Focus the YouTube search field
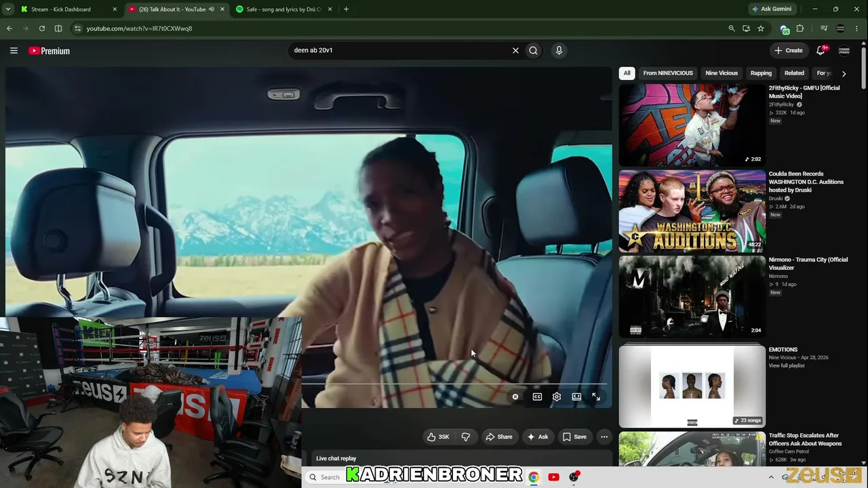This screenshot has width=868, height=488. pos(400,50)
